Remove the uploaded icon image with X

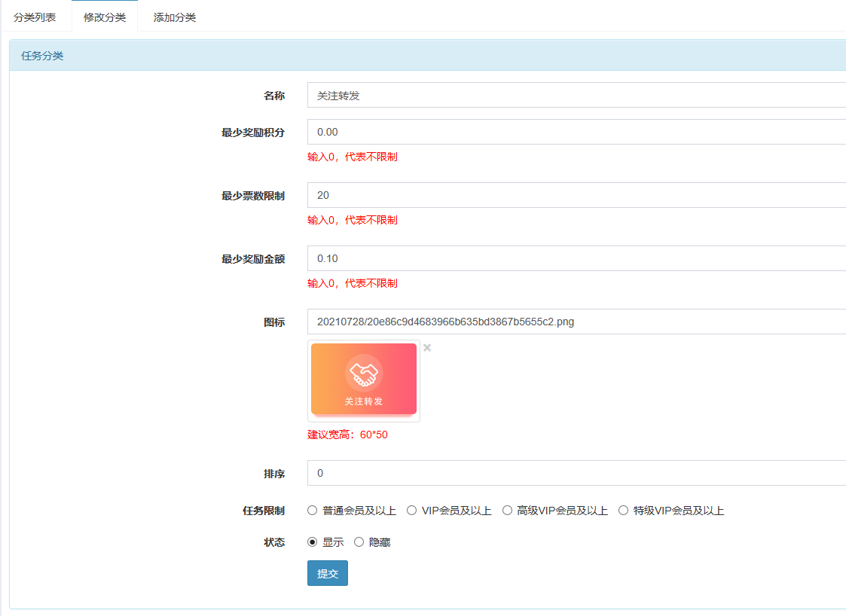point(427,348)
